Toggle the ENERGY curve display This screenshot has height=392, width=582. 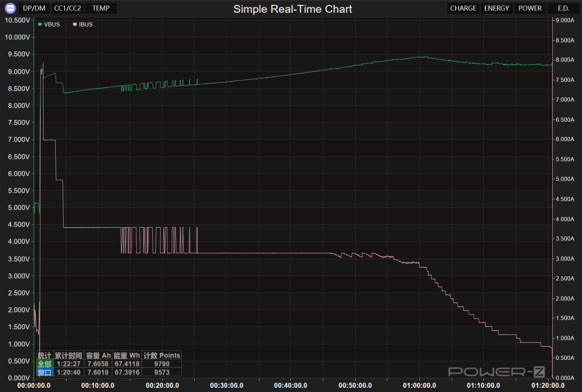coord(497,8)
